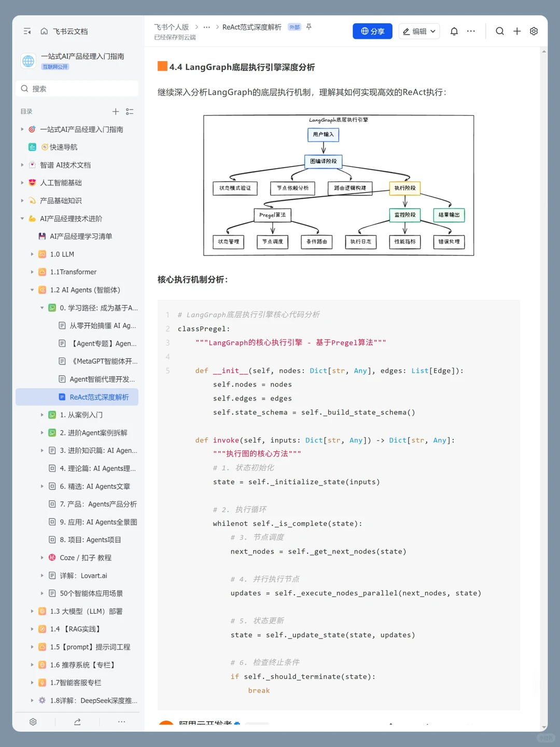Open 详解: Lovart.ai page
Screen dimensions: 560x747
[77, 575]
